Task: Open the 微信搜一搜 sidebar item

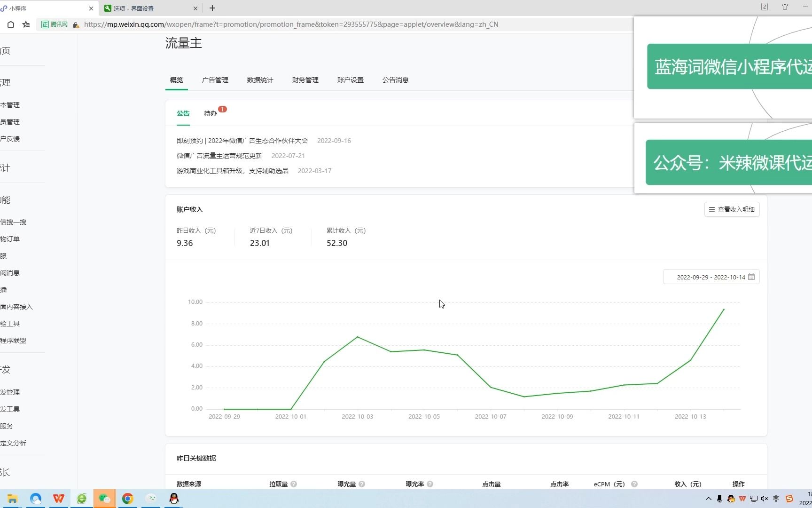Action: tap(14, 222)
